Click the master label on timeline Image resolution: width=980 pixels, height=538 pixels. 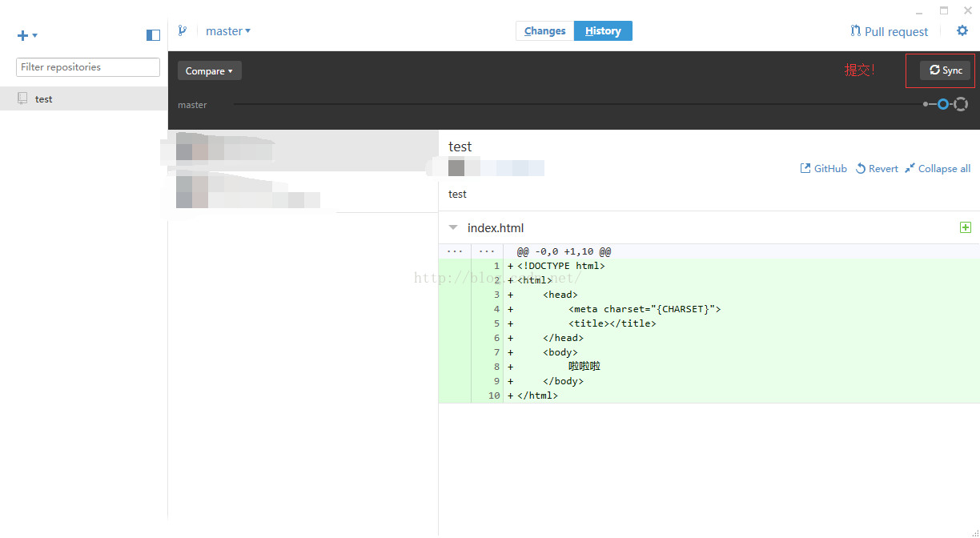pos(192,105)
